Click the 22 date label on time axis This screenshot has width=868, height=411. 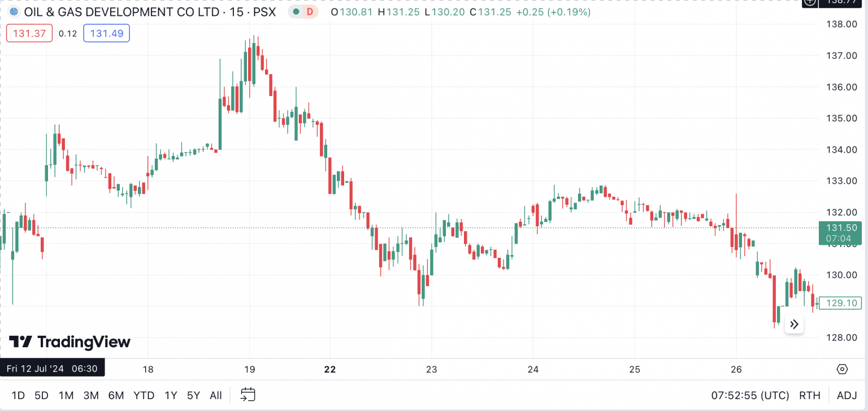tap(329, 369)
